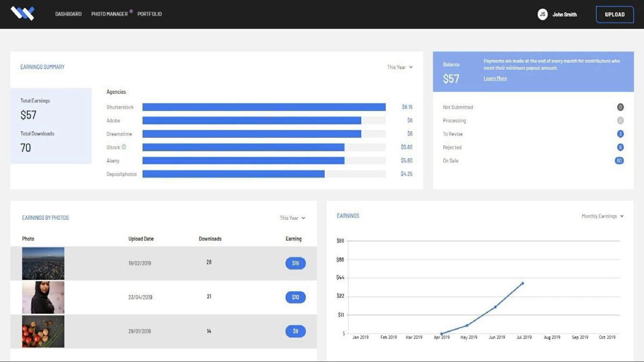This screenshot has width=644, height=362.
Task: Open Earnings by Photos This Year dropdown
Action: click(x=292, y=218)
